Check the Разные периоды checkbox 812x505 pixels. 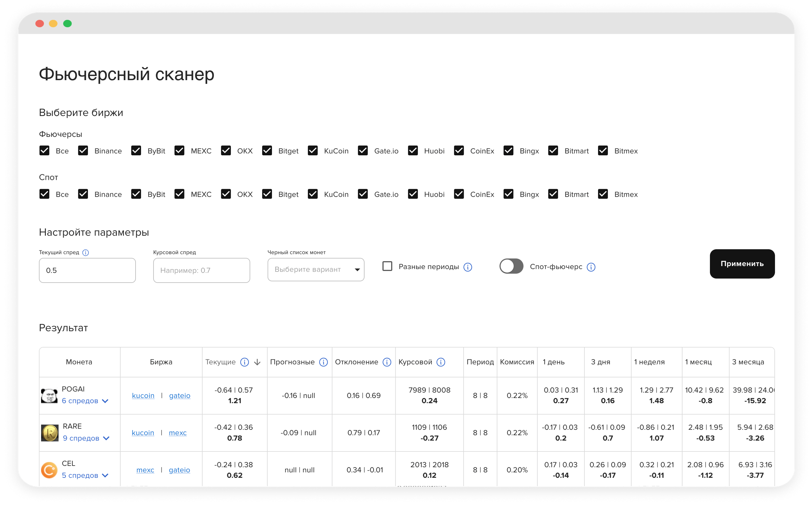(387, 266)
